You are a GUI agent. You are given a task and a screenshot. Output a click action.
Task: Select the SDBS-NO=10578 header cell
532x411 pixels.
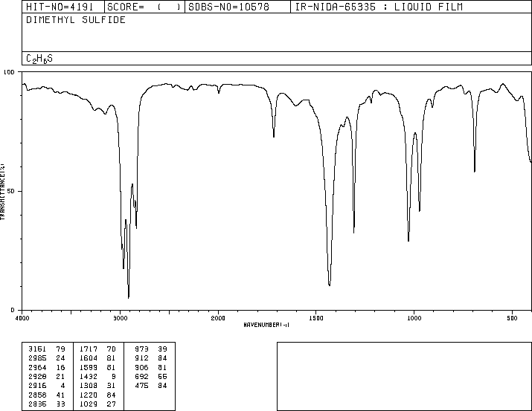point(237,7)
